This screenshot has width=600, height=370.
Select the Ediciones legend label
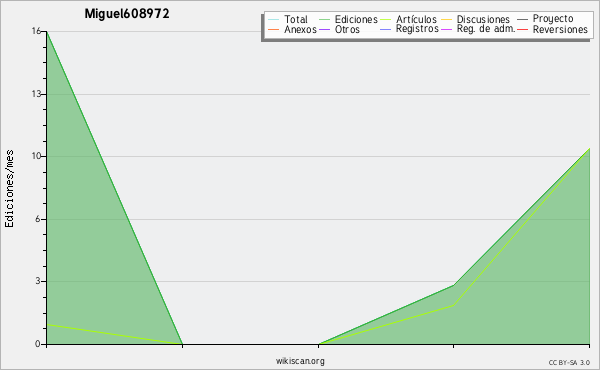[356, 19]
